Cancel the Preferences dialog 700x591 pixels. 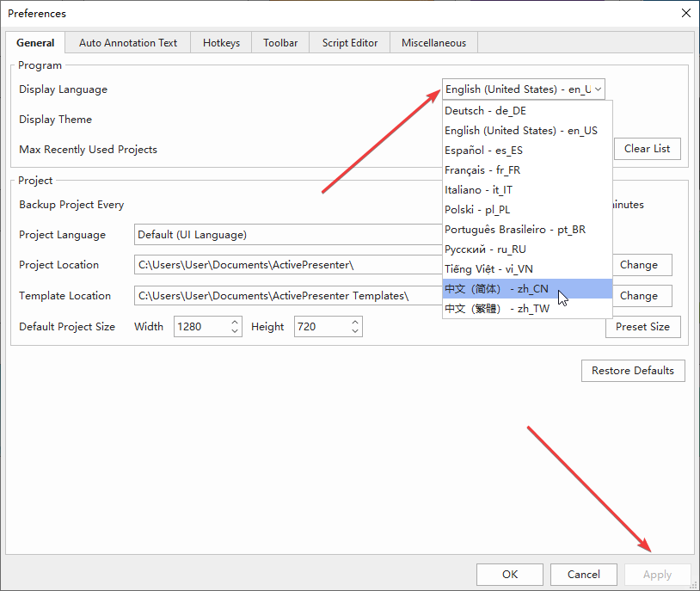[583, 575]
